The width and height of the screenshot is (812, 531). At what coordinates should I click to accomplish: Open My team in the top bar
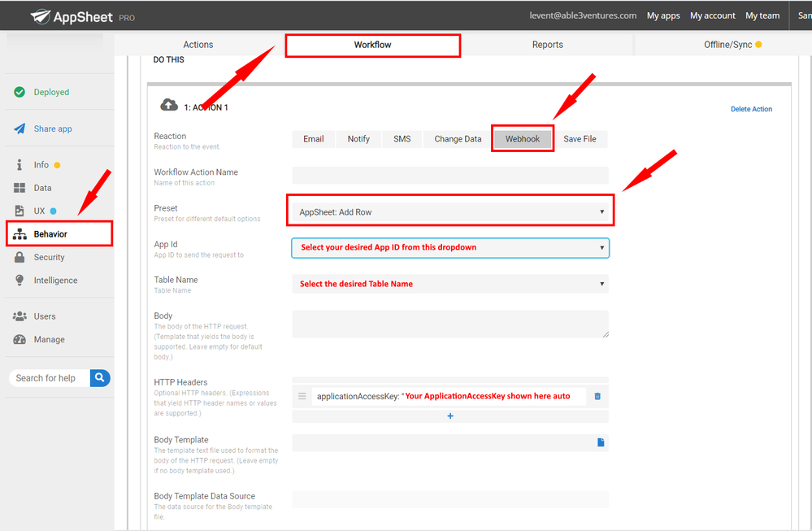(x=762, y=15)
